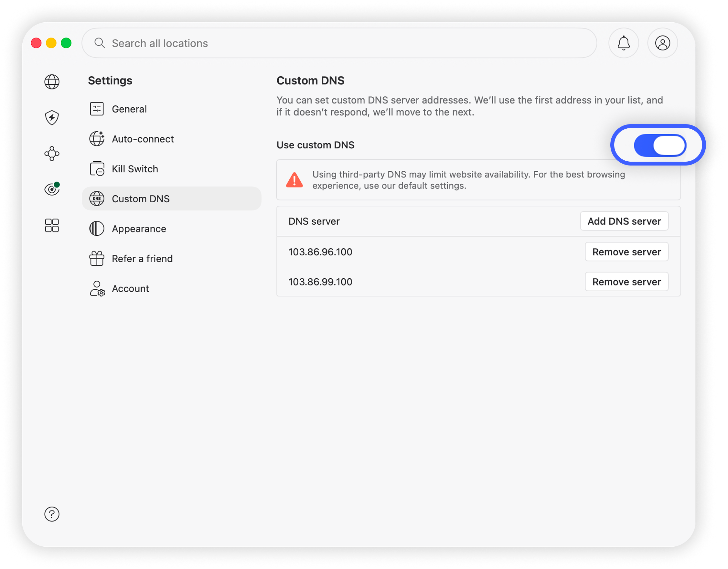This screenshot has width=728, height=569.
Task: Select the Custom DNS settings item
Action: pos(172,199)
